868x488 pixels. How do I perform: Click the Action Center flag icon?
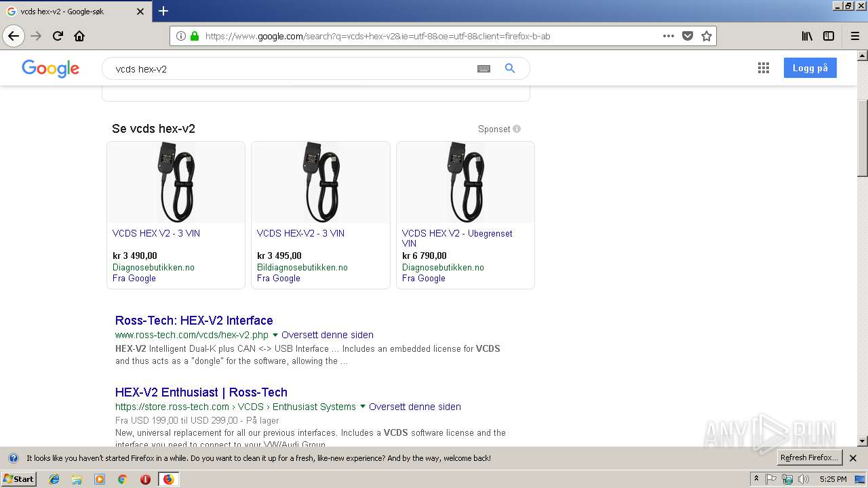[771, 479]
